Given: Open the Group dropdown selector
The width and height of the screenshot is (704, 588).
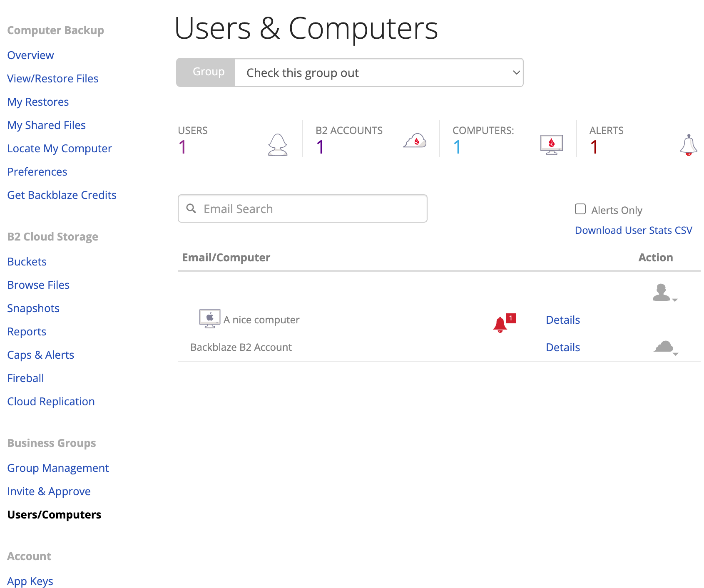Looking at the screenshot, I should [x=379, y=72].
